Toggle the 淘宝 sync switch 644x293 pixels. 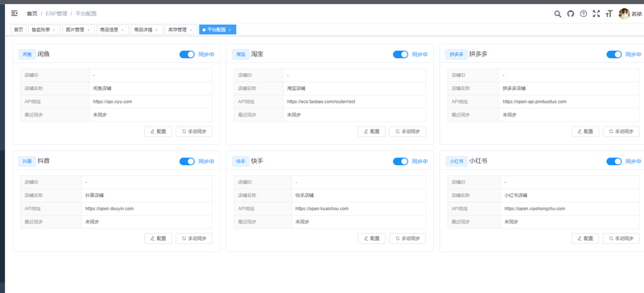pos(400,54)
